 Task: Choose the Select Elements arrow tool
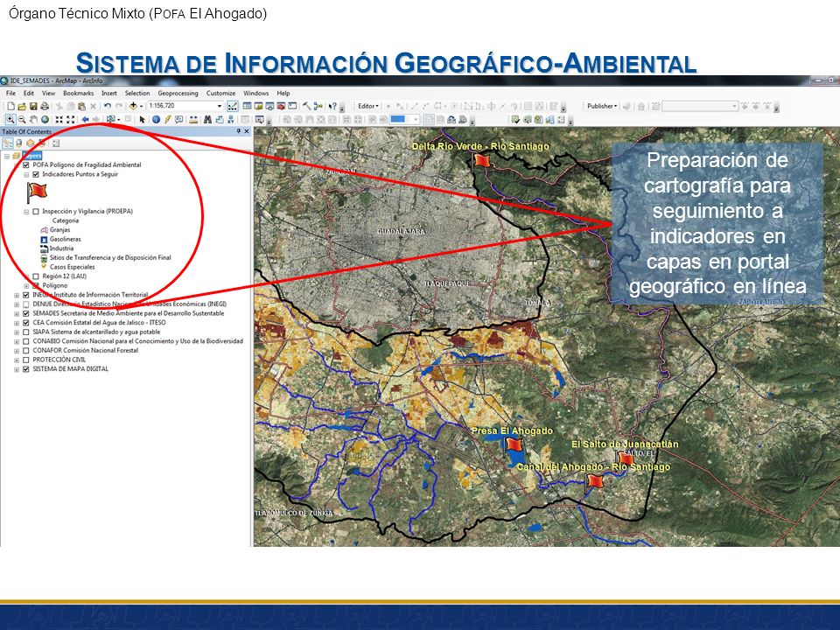point(142,120)
